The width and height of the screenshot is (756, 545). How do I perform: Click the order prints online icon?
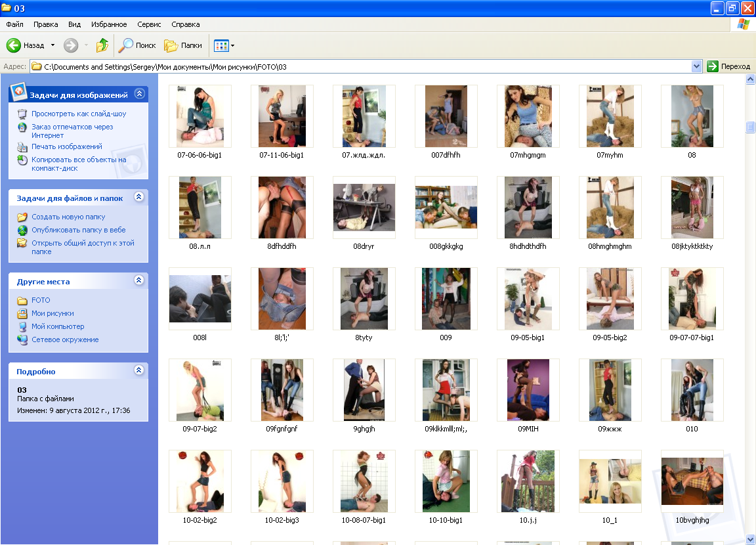tap(22, 127)
